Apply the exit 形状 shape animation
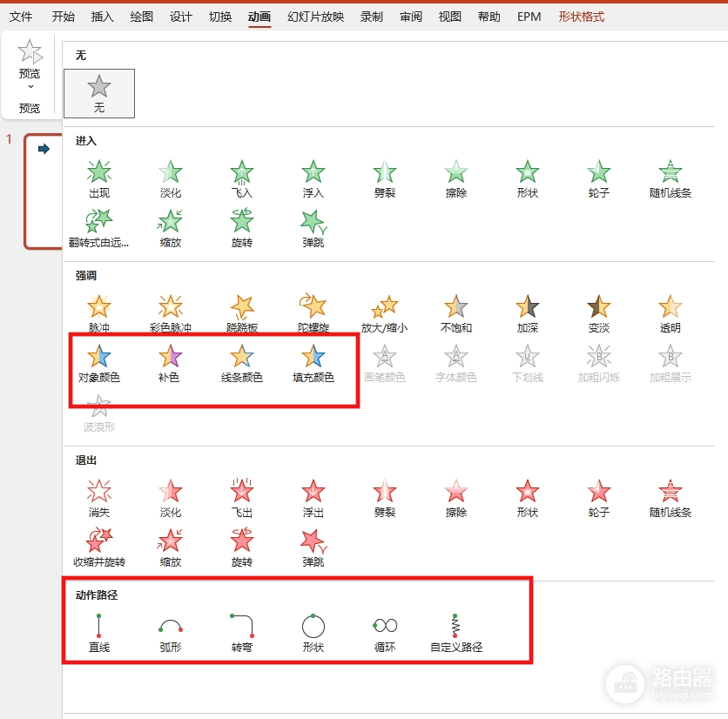Image resolution: width=728 pixels, height=719 pixels. [528, 499]
